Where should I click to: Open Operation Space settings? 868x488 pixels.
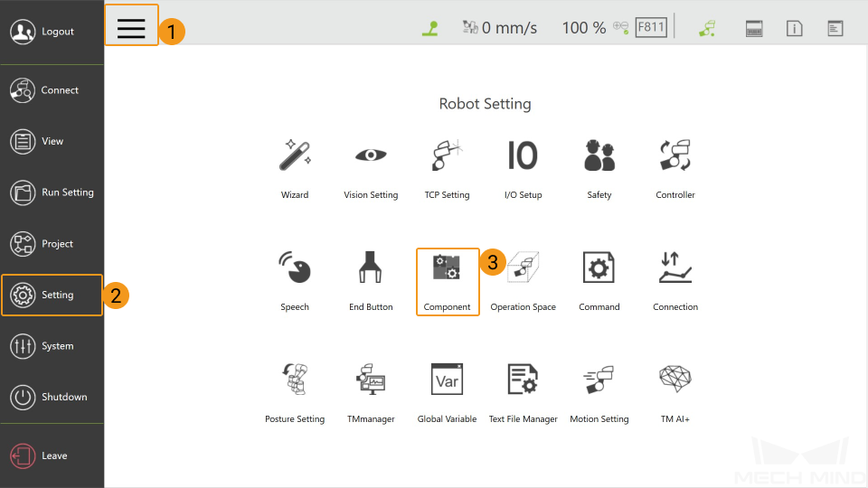[x=524, y=282]
